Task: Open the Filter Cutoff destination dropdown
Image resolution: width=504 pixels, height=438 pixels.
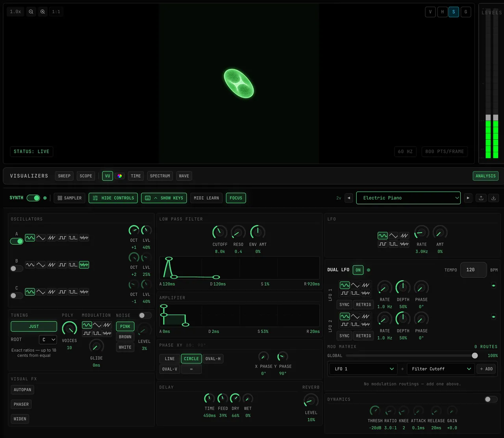Action: coord(441,369)
